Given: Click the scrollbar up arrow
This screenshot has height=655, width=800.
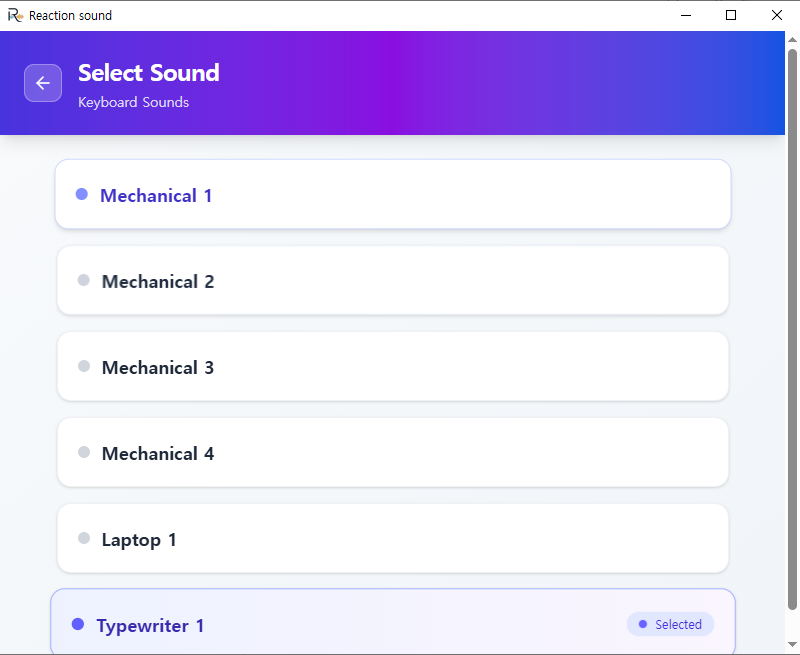Looking at the screenshot, I should coord(791,38).
